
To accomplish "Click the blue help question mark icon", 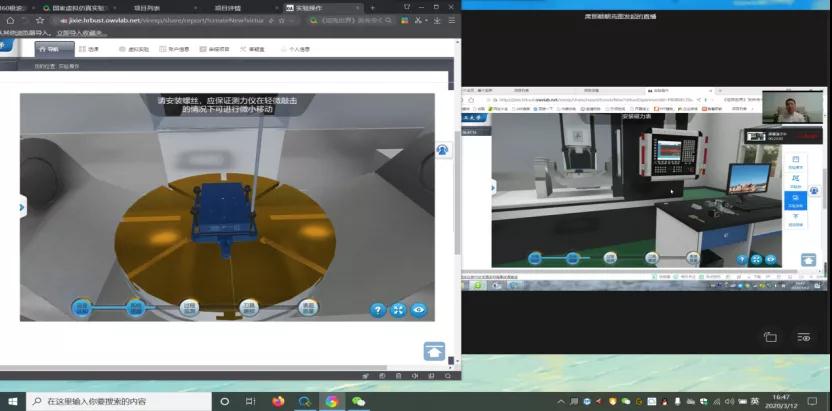I will tap(378, 310).
